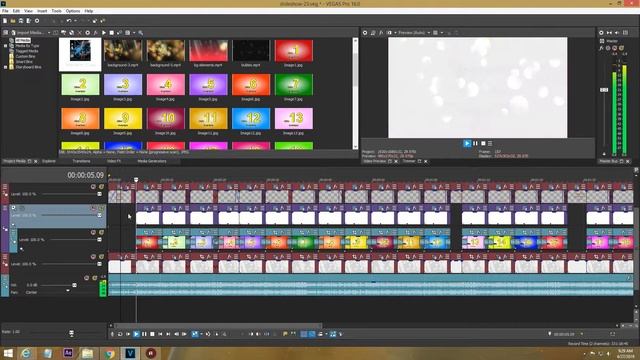Click Play in the Video Preview window

467,143
